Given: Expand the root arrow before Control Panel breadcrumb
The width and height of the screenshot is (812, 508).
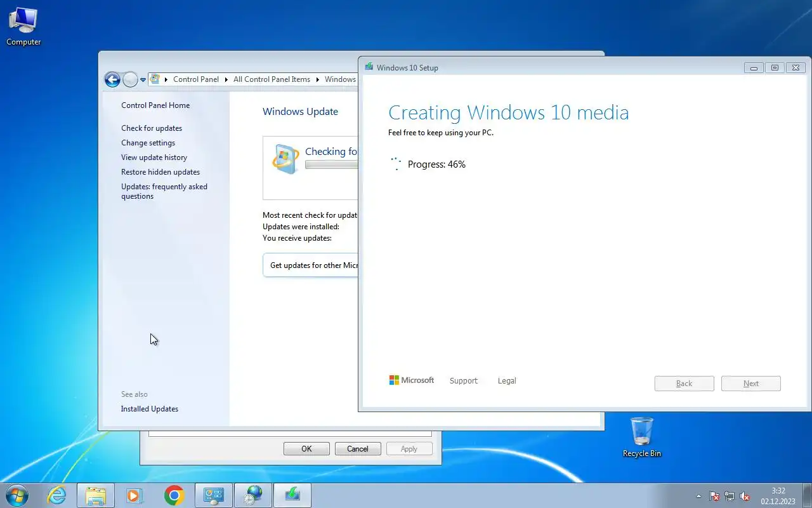Looking at the screenshot, I should click(x=166, y=79).
